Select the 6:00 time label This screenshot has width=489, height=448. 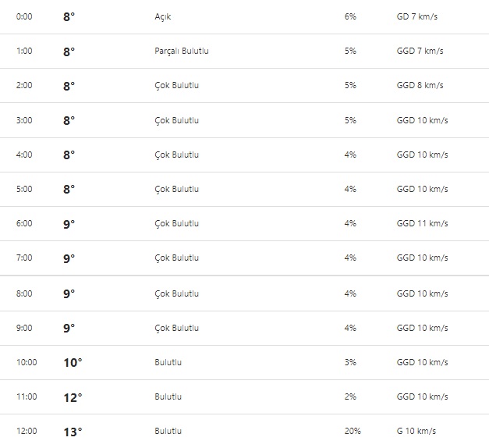[x=24, y=223]
